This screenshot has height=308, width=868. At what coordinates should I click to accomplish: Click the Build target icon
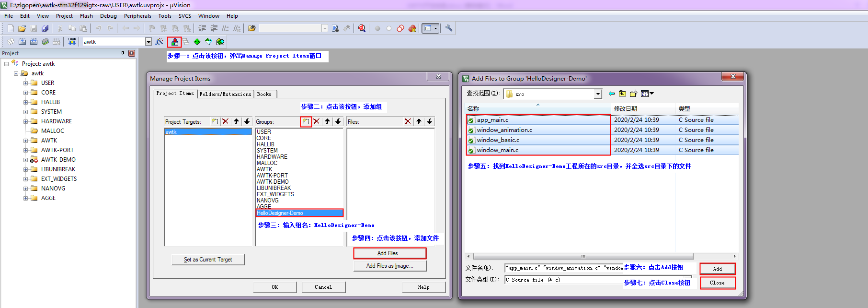tap(22, 42)
